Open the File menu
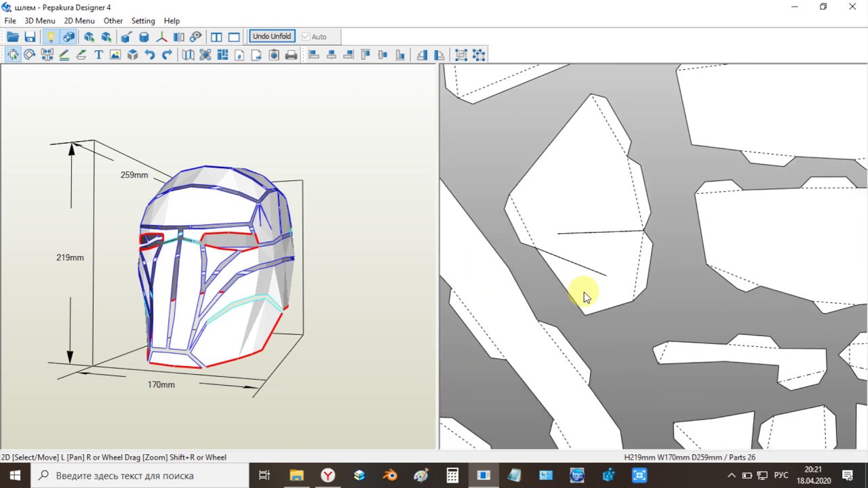The image size is (868, 488). (x=10, y=21)
